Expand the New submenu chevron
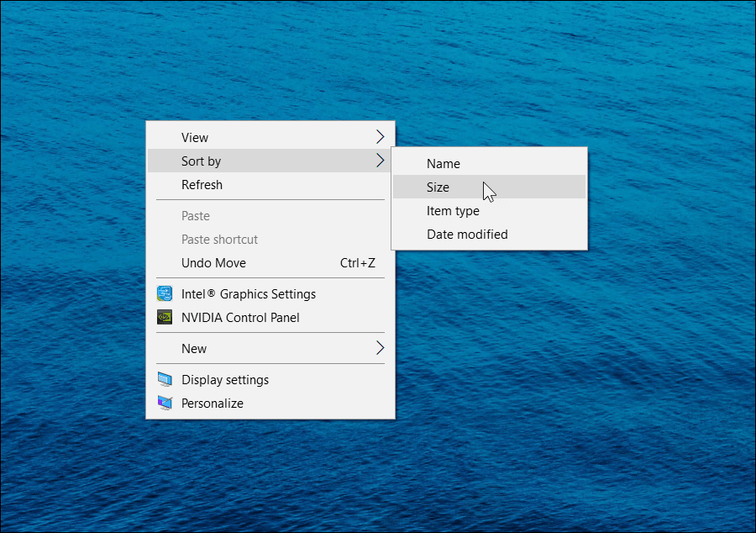Image resolution: width=756 pixels, height=533 pixels. click(380, 348)
